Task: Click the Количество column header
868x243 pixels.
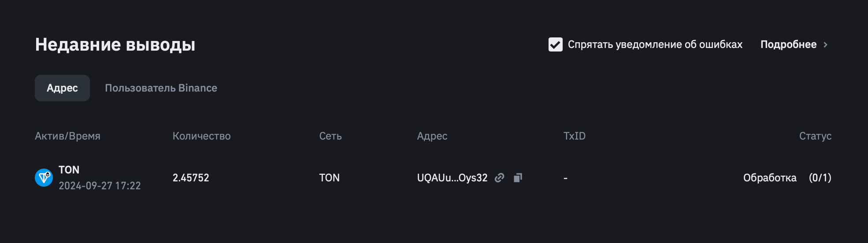Action: coord(201,136)
